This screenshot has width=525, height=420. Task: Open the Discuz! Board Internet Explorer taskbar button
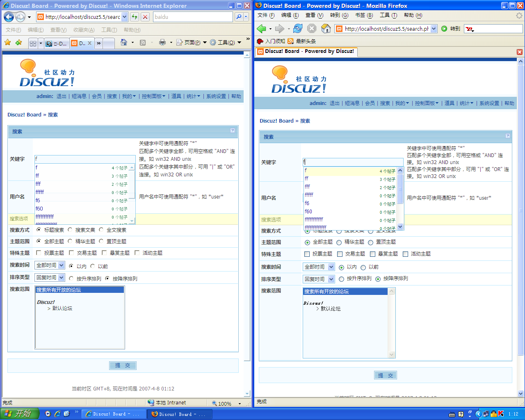(114, 414)
